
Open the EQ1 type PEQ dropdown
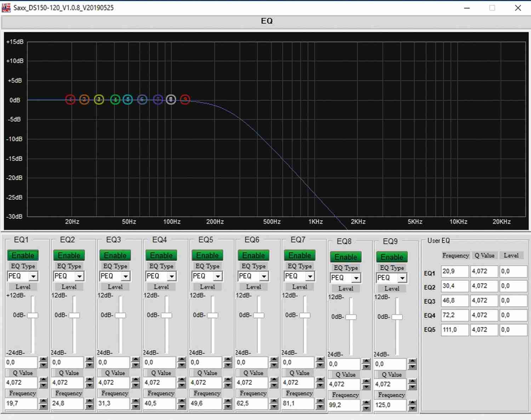tap(23, 276)
